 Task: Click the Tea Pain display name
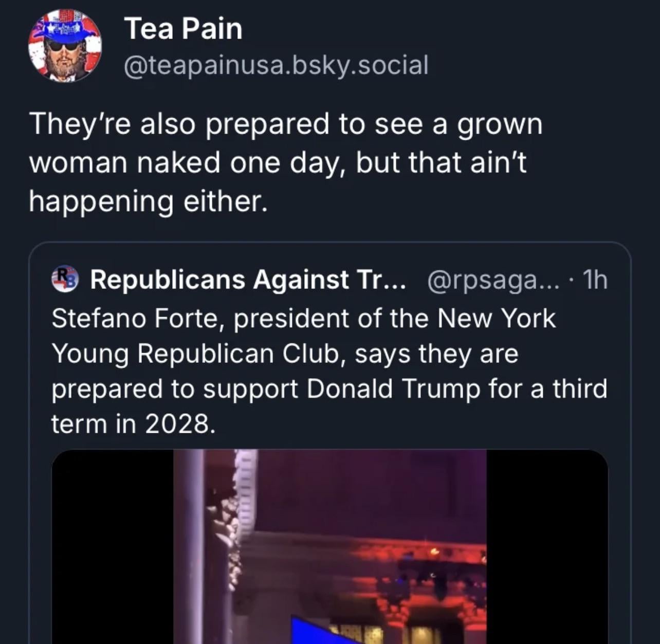[183, 29]
